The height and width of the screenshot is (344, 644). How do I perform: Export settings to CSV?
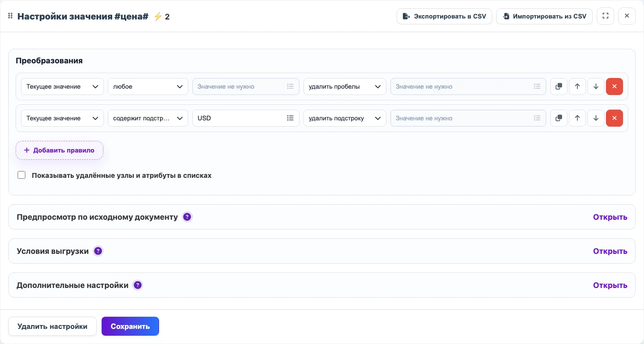(444, 16)
